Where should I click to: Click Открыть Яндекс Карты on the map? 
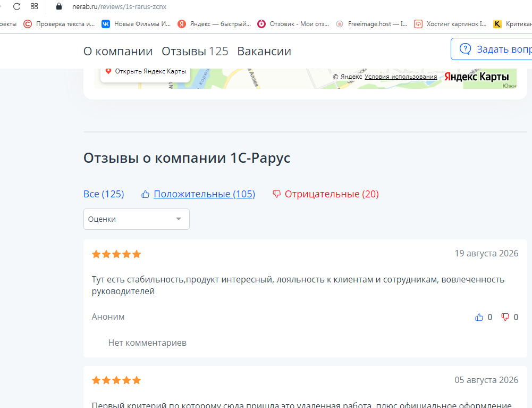tap(146, 71)
